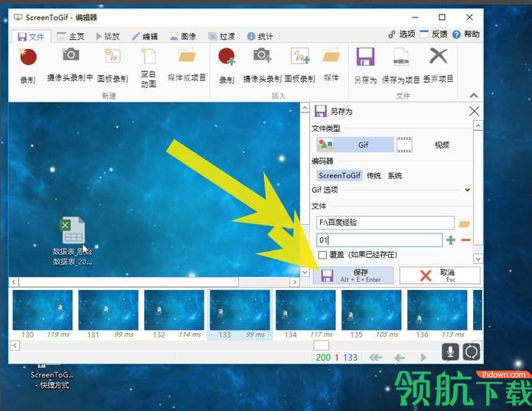Switch to the 编辑 tab
This screenshot has width=532, height=411.
click(x=145, y=36)
